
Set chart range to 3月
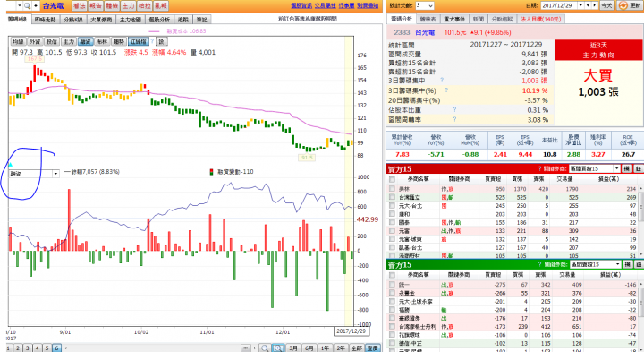(292, 348)
